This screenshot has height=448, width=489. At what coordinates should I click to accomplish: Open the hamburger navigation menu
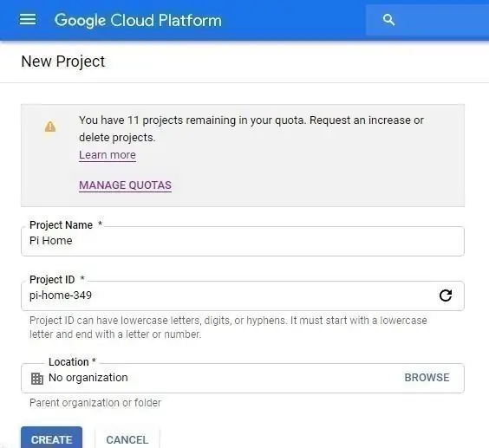point(28,20)
